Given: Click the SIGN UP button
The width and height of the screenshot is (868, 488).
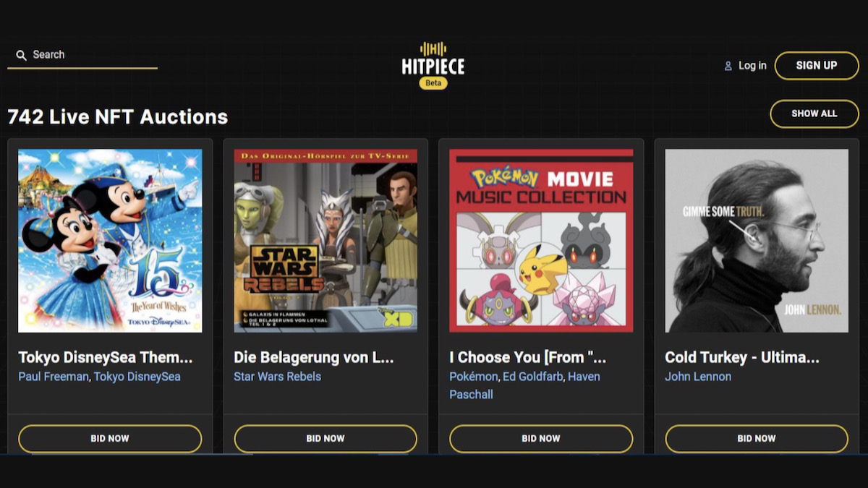Looking at the screenshot, I should pyautogui.click(x=817, y=66).
